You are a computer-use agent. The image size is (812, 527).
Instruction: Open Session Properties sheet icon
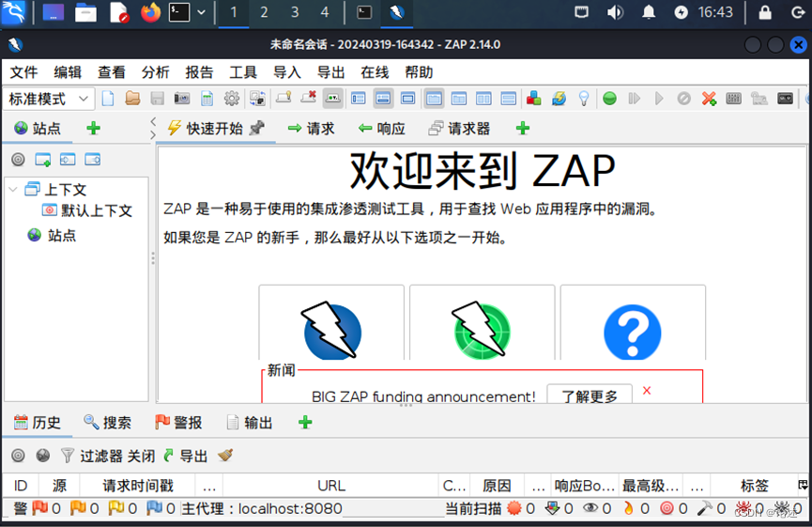[x=207, y=99]
